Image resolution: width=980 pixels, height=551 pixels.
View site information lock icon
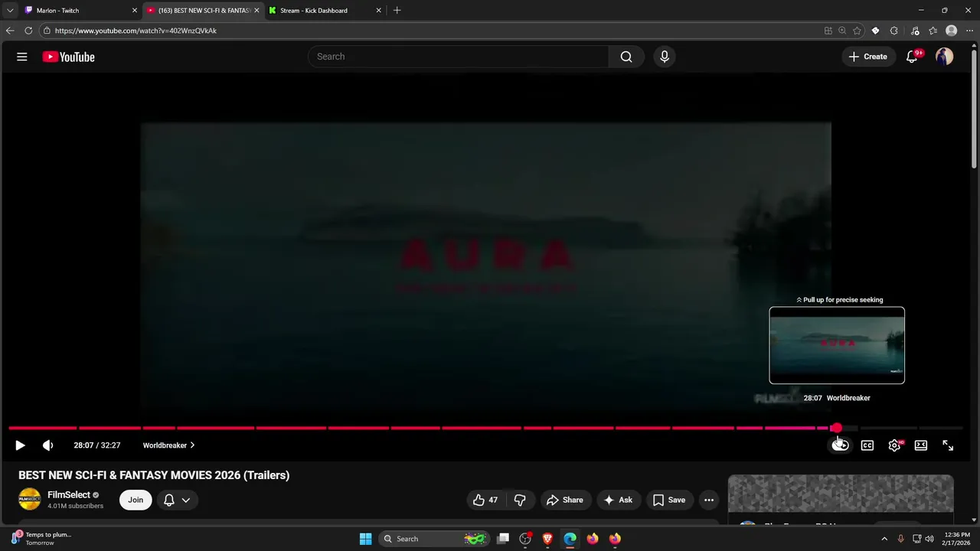click(x=47, y=31)
